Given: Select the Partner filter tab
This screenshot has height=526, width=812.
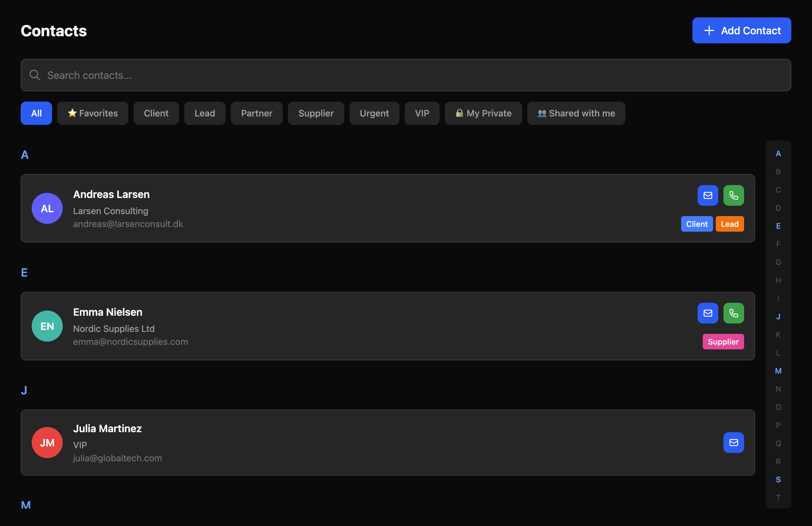Looking at the screenshot, I should 257,113.
